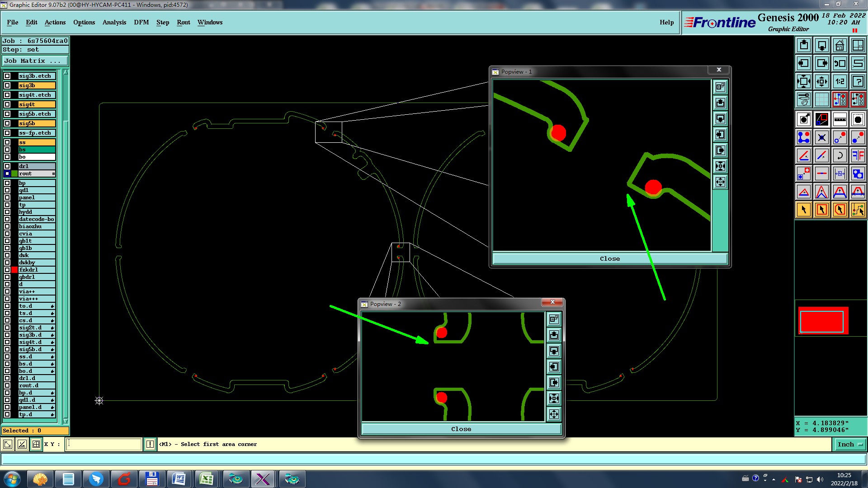Open the Rout menu
This screenshot has height=488, width=868.
pyautogui.click(x=184, y=22)
